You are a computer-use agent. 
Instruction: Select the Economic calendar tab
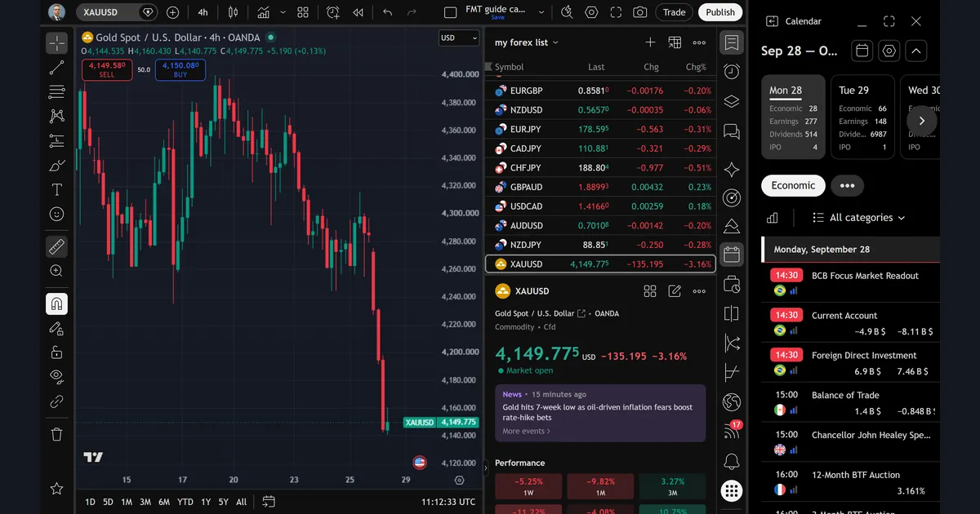pyautogui.click(x=793, y=185)
